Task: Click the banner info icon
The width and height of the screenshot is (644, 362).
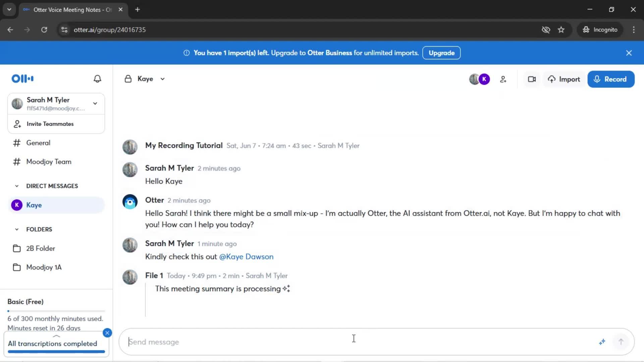Action: click(x=186, y=53)
